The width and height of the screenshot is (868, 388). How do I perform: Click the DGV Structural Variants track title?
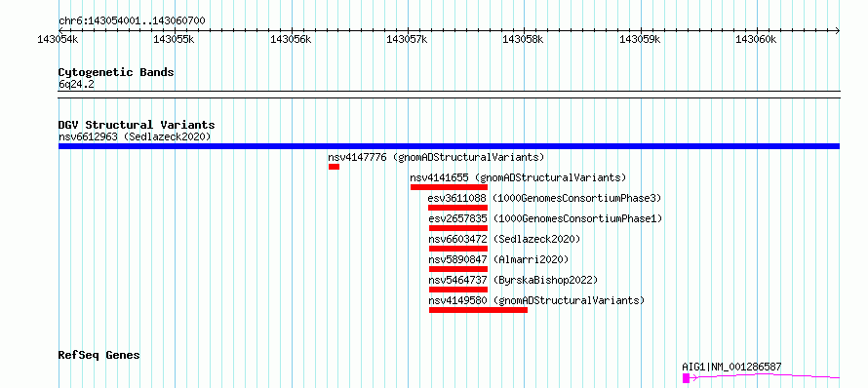click(x=137, y=125)
